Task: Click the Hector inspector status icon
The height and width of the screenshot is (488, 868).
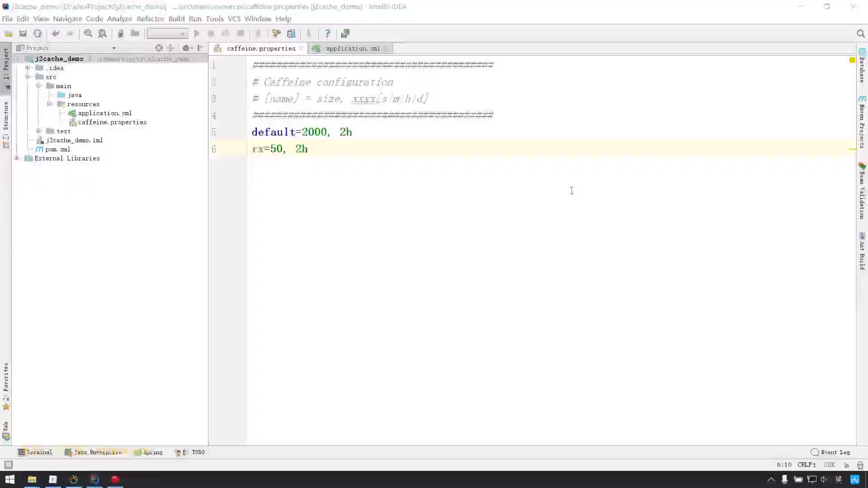Action: [x=860, y=465]
